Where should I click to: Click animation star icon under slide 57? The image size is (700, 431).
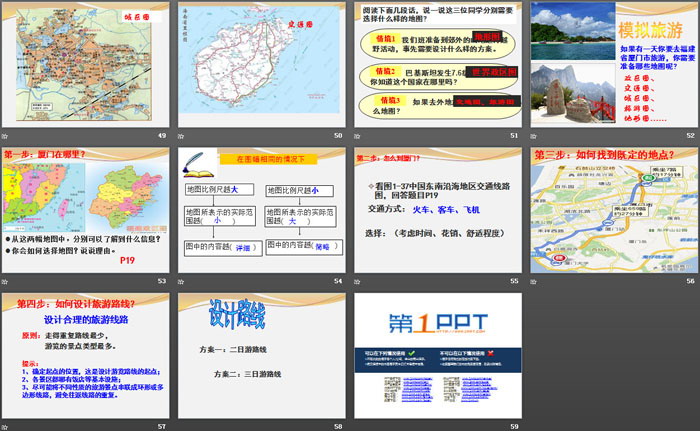click(x=5, y=427)
